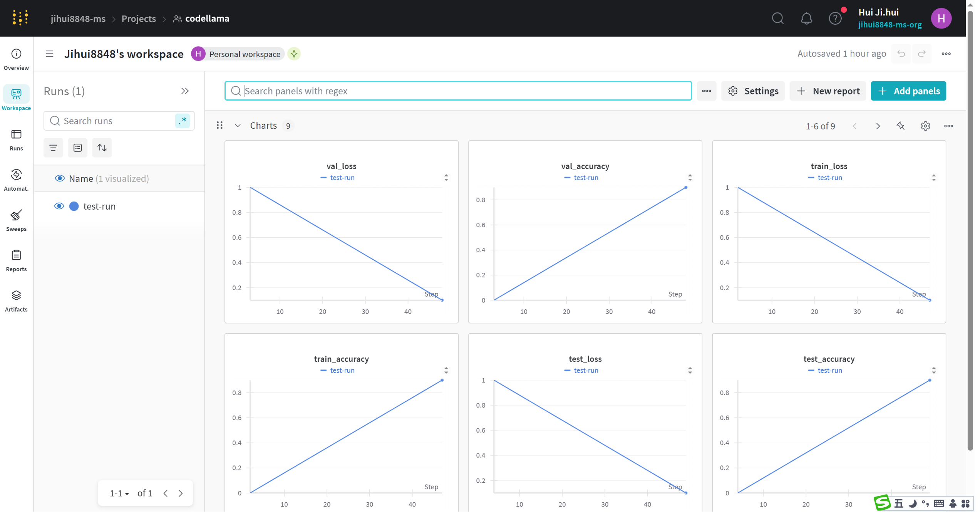This screenshot has width=980, height=522.
Task: Click the test-run blue color swatch
Action: click(x=74, y=206)
